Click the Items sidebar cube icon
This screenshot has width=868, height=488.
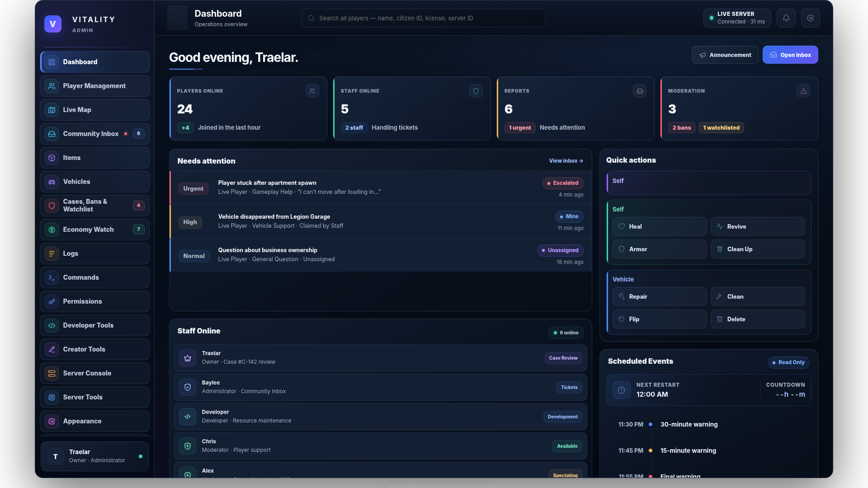pos(52,158)
